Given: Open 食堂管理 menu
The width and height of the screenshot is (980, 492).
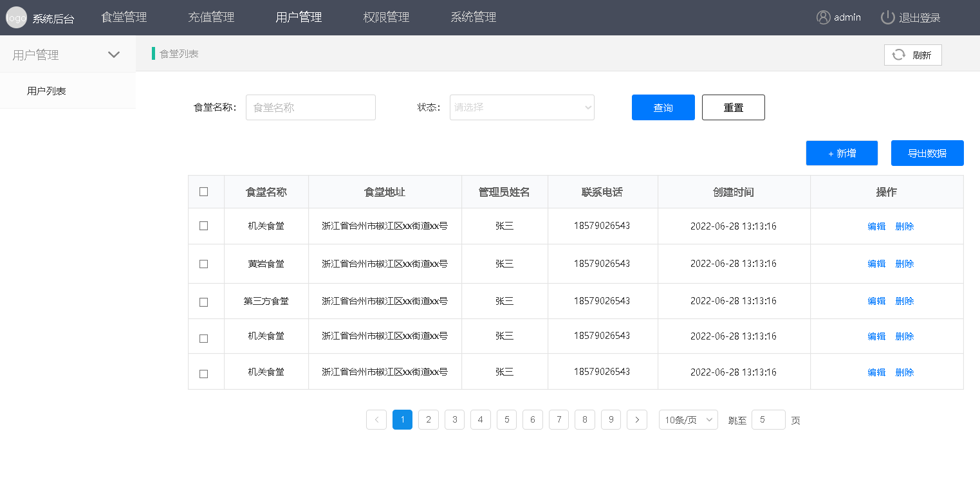Looking at the screenshot, I should tap(124, 17).
